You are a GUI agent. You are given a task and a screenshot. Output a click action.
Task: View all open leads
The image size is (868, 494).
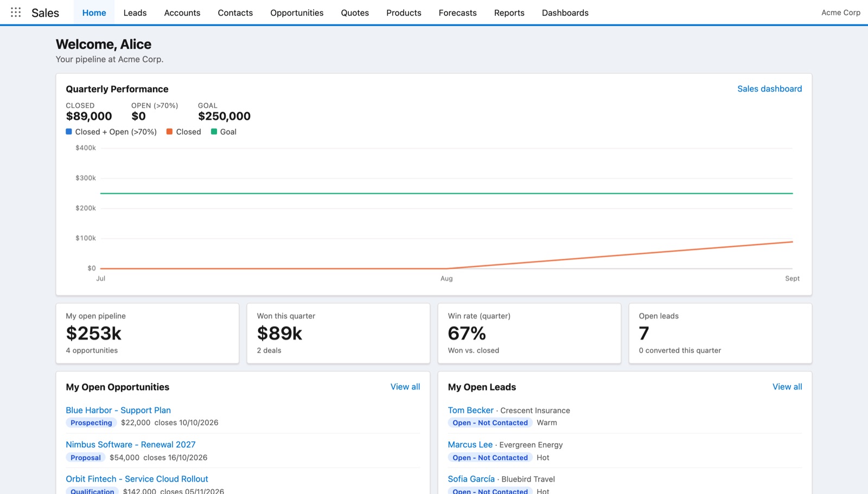[787, 387]
